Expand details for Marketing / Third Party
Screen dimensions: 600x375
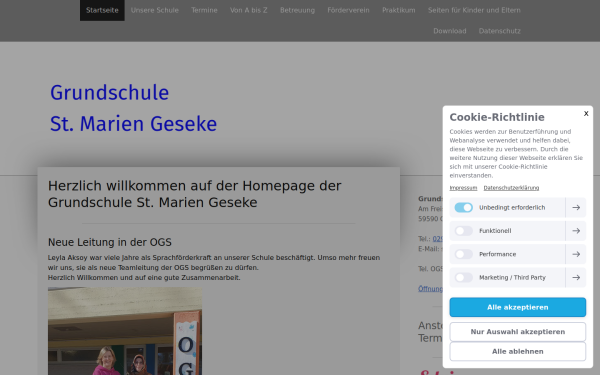tap(576, 277)
